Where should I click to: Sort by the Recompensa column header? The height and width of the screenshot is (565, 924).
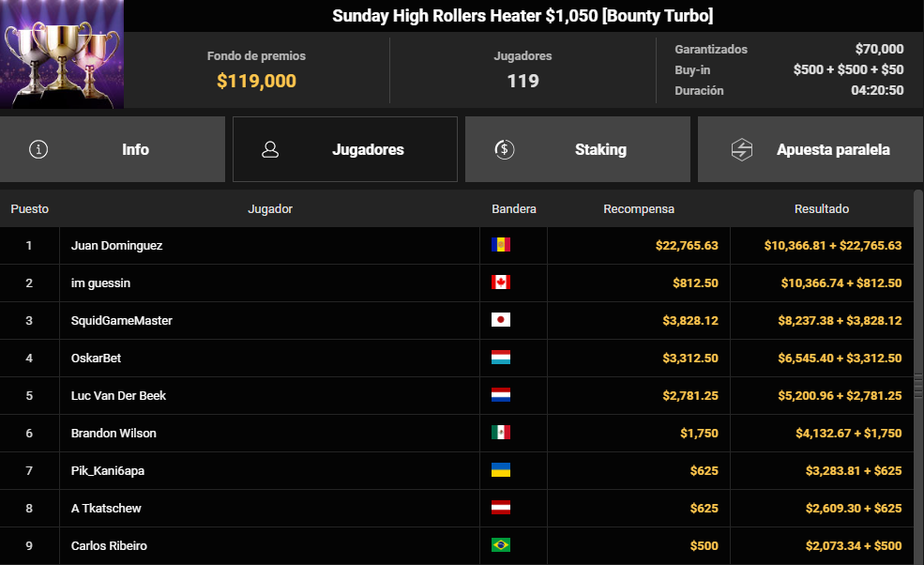pyautogui.click(x=639, y=208)
